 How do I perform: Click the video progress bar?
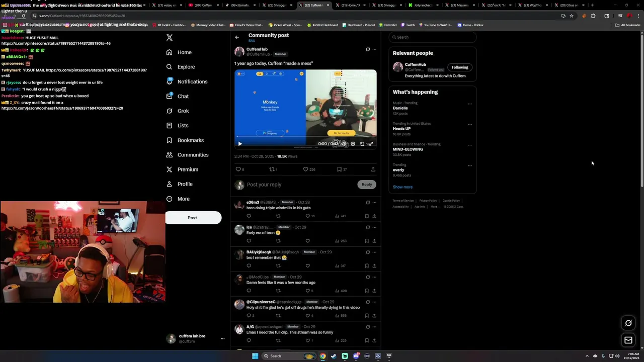pyautogui.click(x=305, y=137)
